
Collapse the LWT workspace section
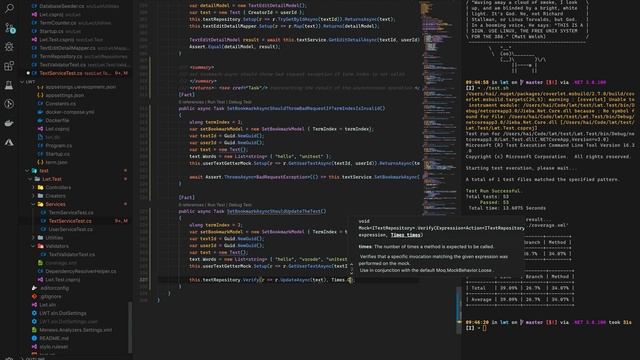[28, 81]
